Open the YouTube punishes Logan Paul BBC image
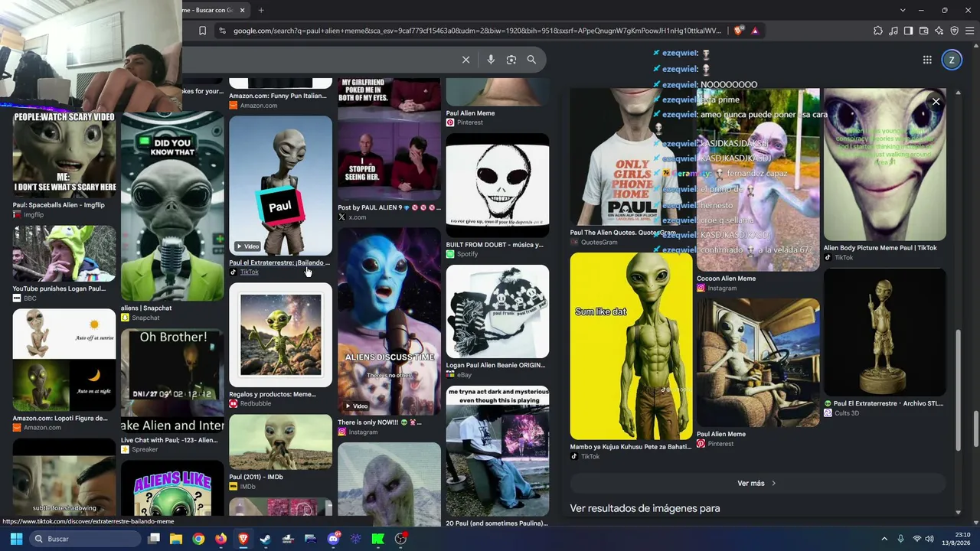This screenshot has height=551, width=980. click(x=64, y=254)
